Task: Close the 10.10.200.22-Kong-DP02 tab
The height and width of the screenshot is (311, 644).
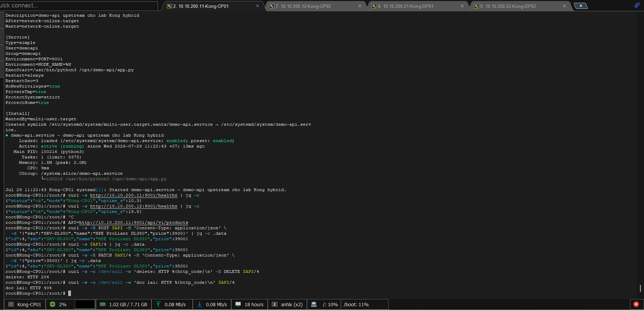Action: pos(565,6)
